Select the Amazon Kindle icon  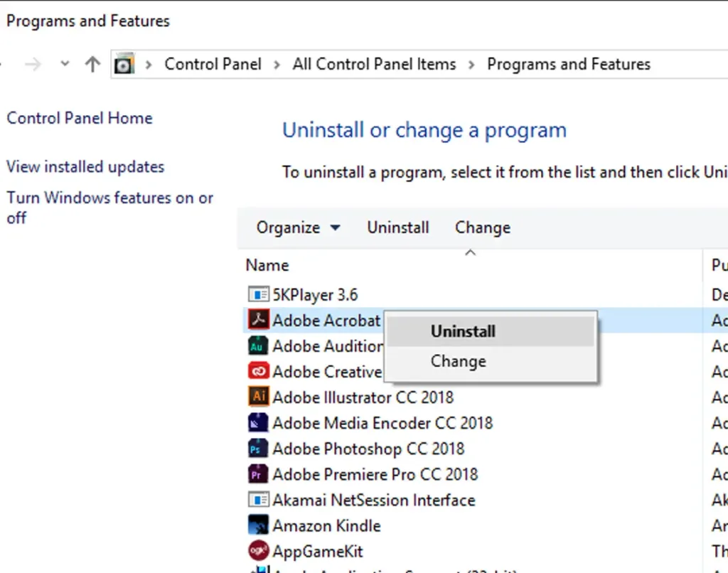coord(258,526)
